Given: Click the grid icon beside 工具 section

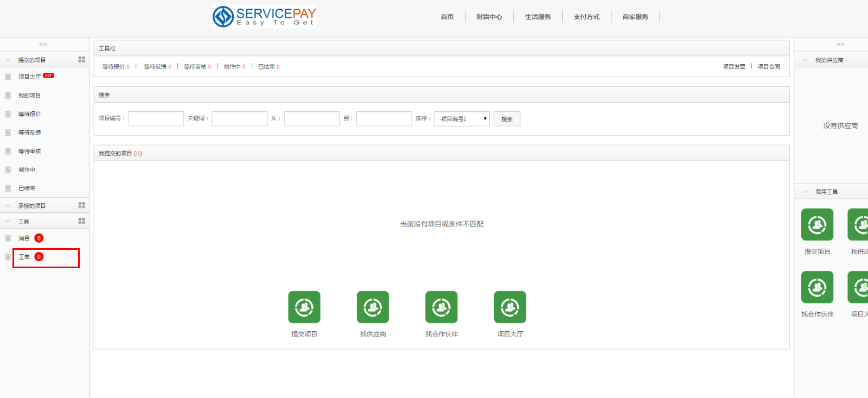Looking at the screenshot, I should [82, 221].
